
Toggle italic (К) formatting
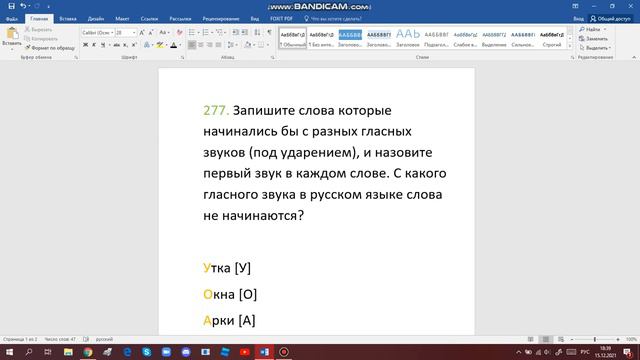94,45
